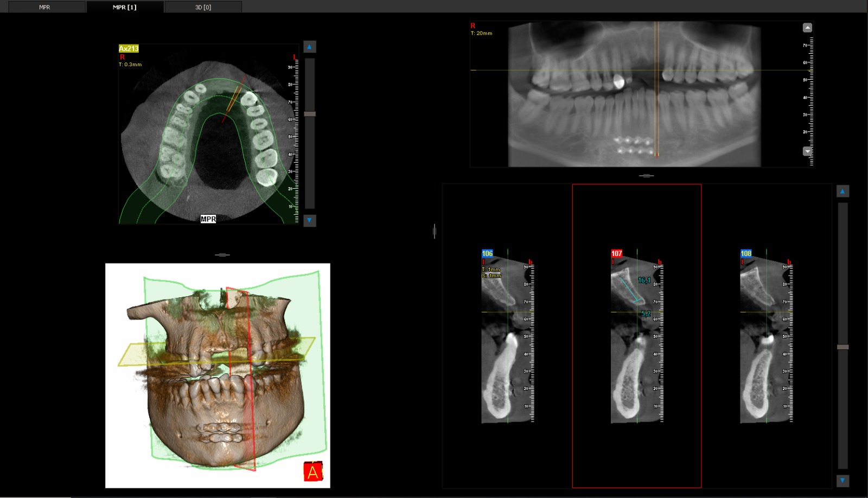This screenshot has width=868, height=498.
Task: Click the axial slice slider handle
Action: coord(310,114)
